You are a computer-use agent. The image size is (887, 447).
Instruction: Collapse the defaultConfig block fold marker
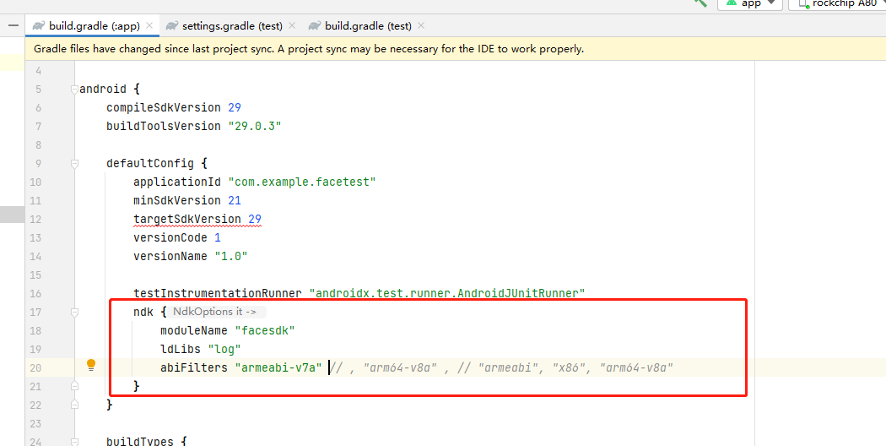click(74, 164)
